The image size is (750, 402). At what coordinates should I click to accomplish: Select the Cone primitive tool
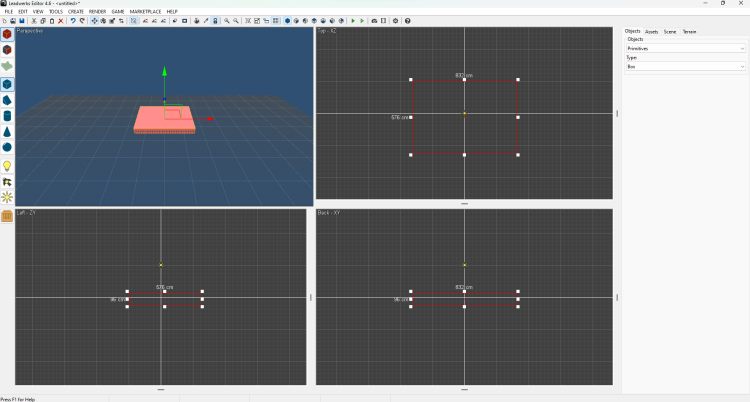point(7,131)
